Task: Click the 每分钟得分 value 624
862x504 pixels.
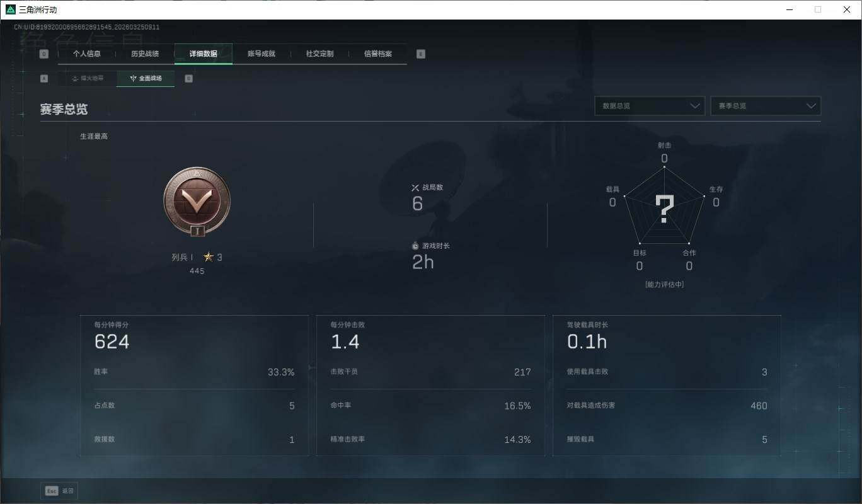Action: 112,341
